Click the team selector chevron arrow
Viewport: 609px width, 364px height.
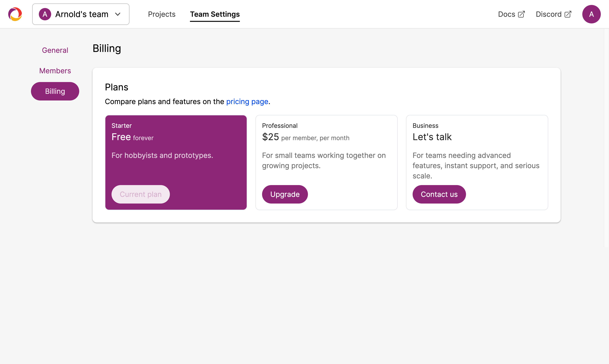(x=118, y=14)
